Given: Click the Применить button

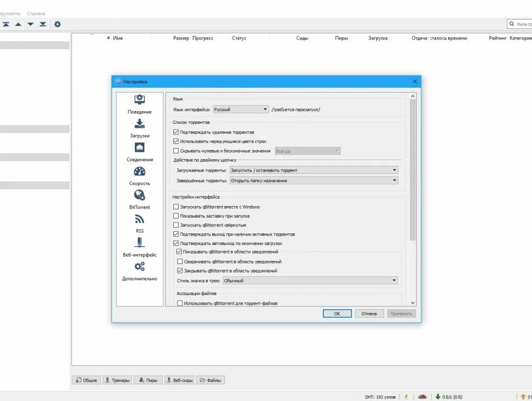Looking at the screenshot, I should click(401, 314).
